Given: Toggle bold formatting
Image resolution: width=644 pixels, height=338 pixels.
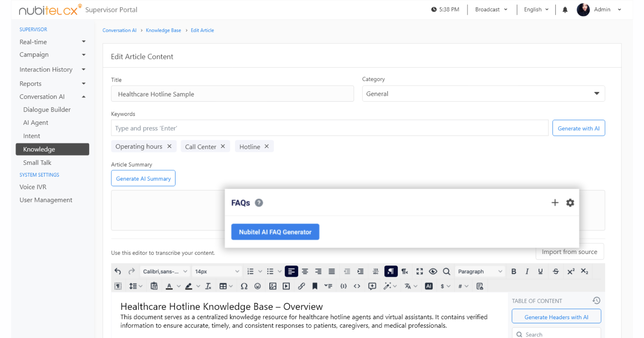Looking at the screenshot, I should coord(514,271).
